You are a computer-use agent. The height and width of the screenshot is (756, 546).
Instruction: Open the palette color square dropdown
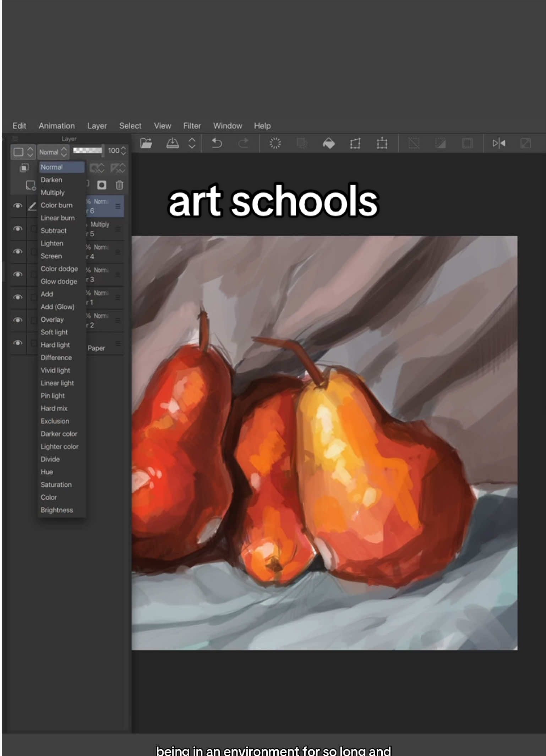pyautogui.click(x=23, y=152)
